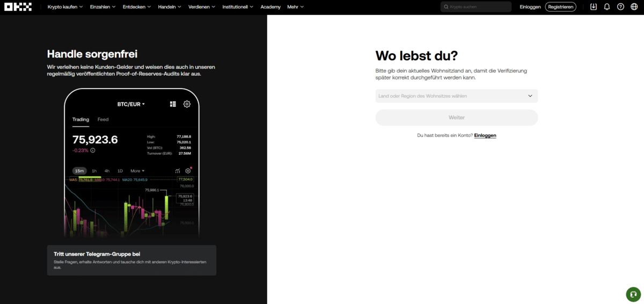Open the Telegram-Gruppe banner
The image size is (644, 304).
pyautogui.click(x=131, y=260)
